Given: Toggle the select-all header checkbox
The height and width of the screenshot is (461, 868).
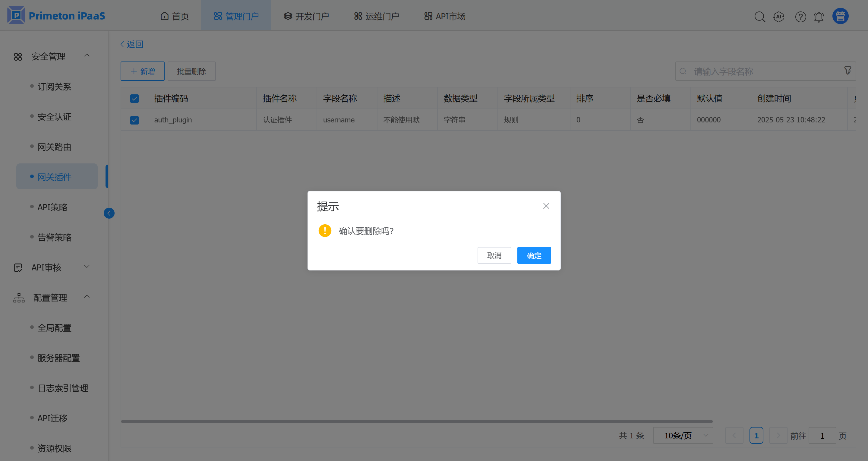Looking at the screenshot, I should coord(134,98).
